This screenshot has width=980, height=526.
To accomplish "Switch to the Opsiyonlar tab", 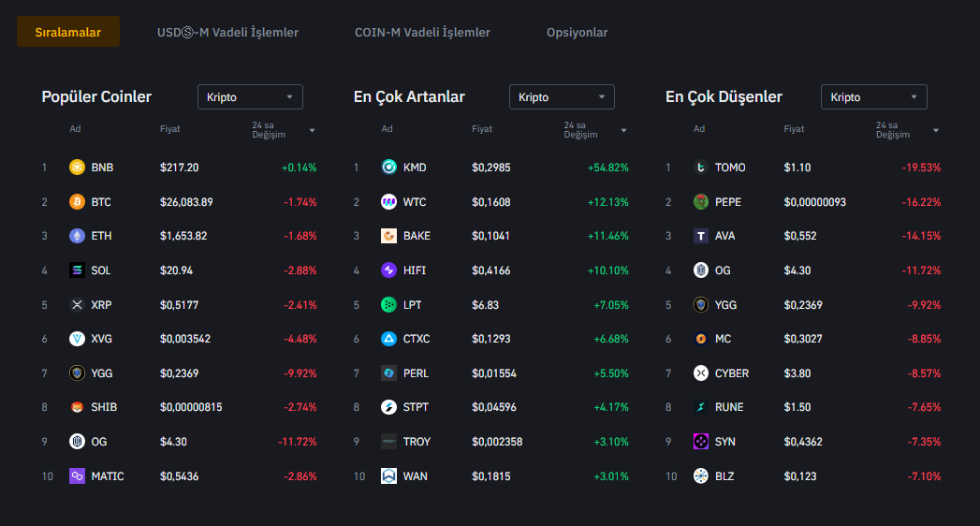I will (x=577, y=33).
